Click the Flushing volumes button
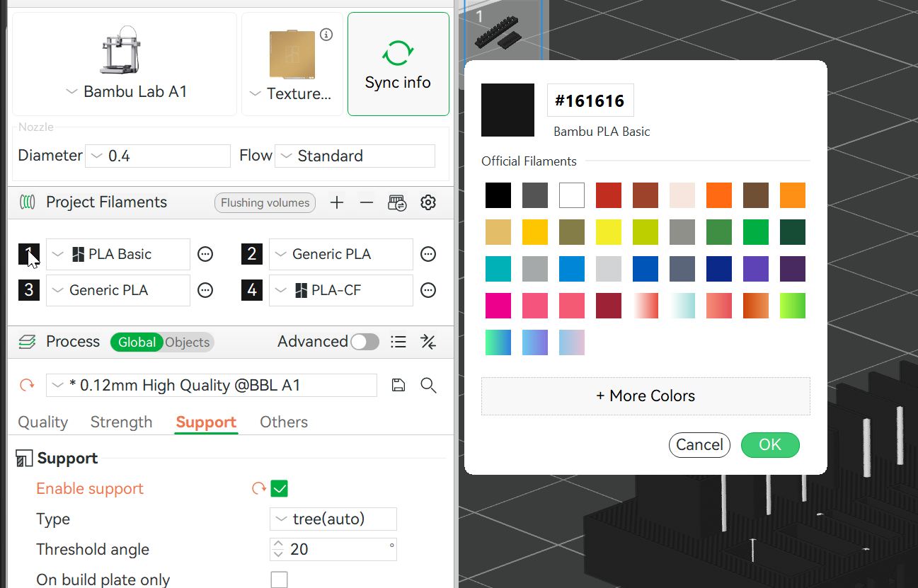 click(x=265, y=203)
